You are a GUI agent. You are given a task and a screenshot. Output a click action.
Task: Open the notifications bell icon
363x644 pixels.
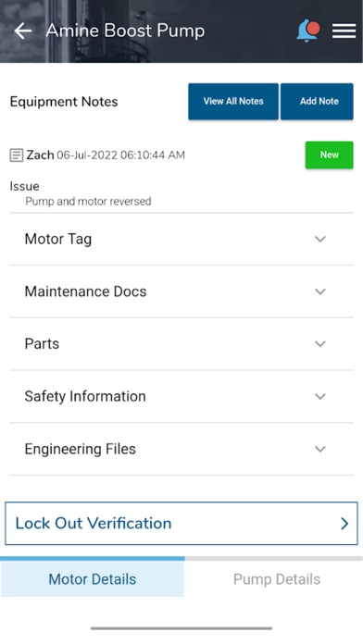(x=308, y=31)
